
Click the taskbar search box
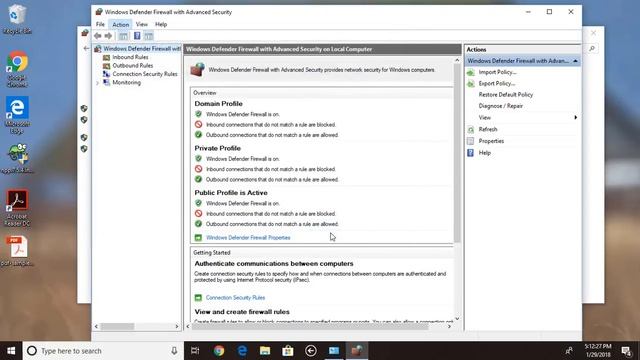(103, 351)
